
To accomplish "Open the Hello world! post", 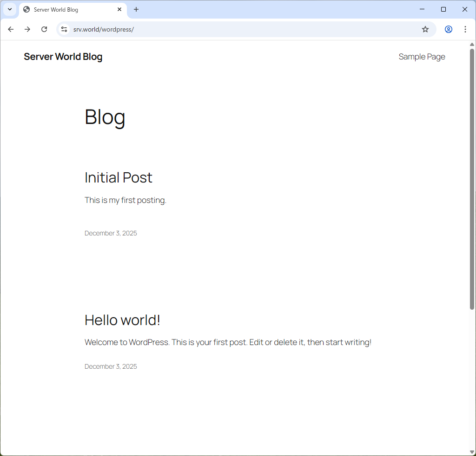I will [122, 320].
